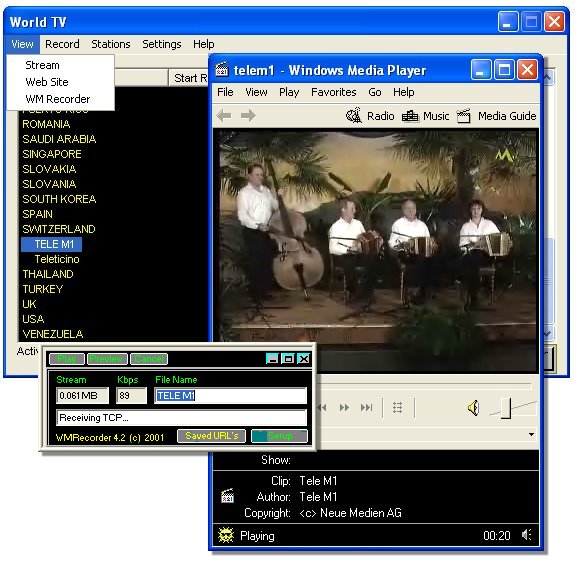The image size is (579, 565).
Task: Open the Media Guide clapboard icon
Action: (463, 116)
